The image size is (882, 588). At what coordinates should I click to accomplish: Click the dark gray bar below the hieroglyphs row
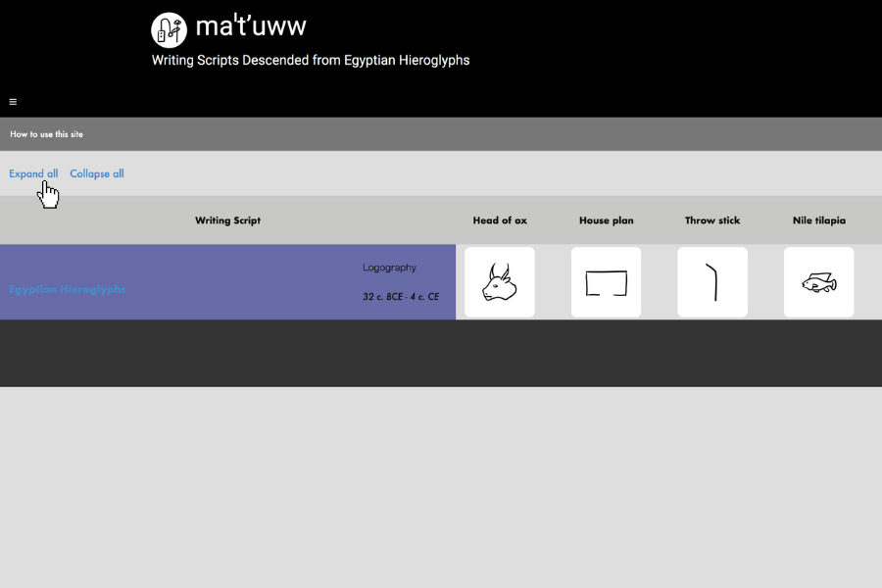(x=441, y=353)
